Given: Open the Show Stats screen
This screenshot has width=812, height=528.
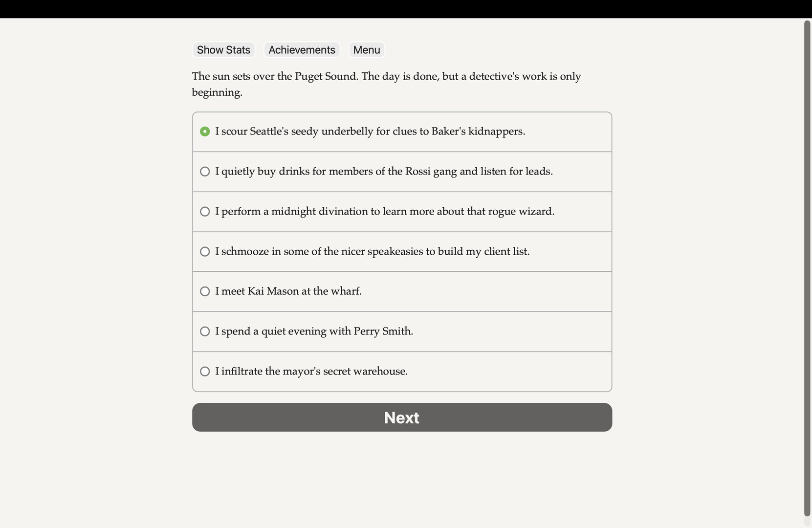Looking at the screenshot, I should point(223,50).
